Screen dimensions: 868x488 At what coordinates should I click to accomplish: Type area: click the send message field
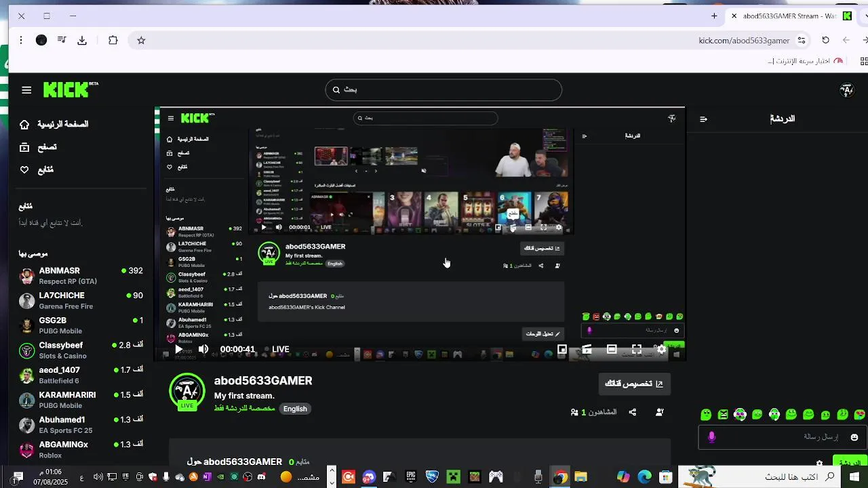pyautogui.click(x=783, y=437)
